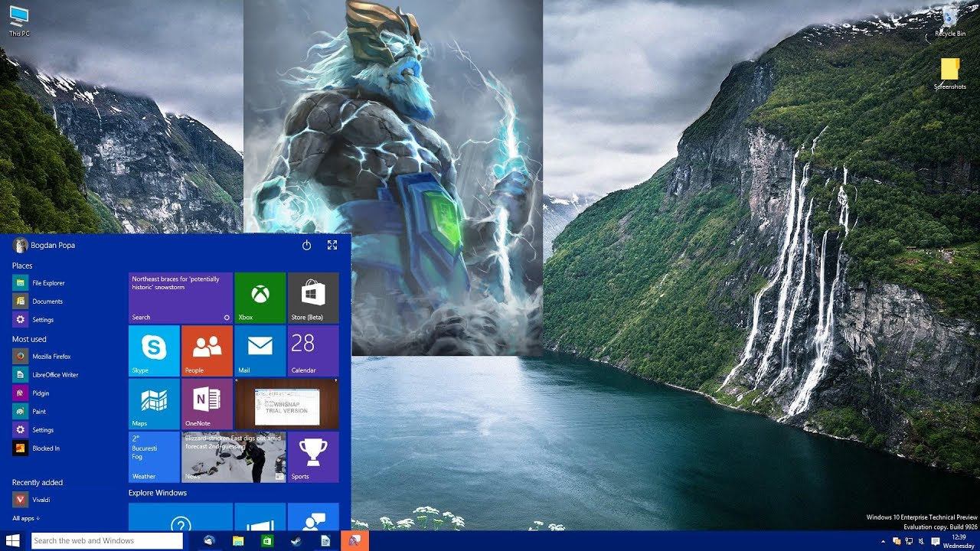Open the muted volume tray icon
This screenshot has width=980, height=551.
point(921,541)
